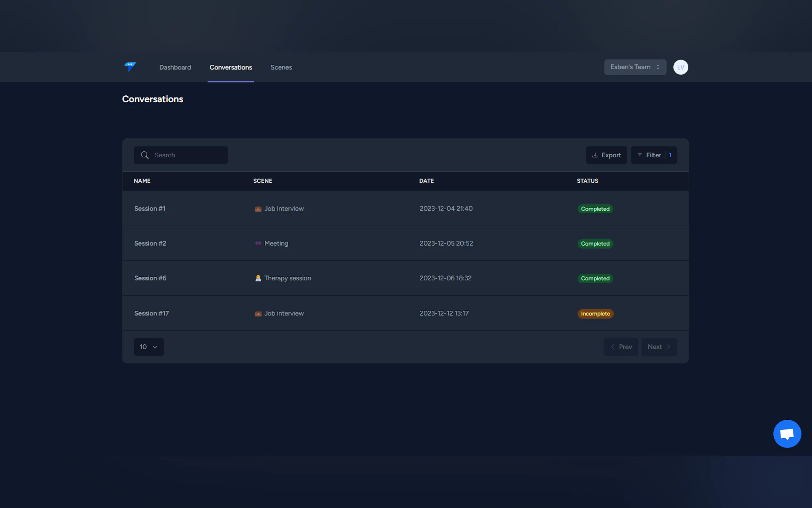Click the briefcase icon in Session #17 row
The image size is (812, 508).
[x=258, y=314]
